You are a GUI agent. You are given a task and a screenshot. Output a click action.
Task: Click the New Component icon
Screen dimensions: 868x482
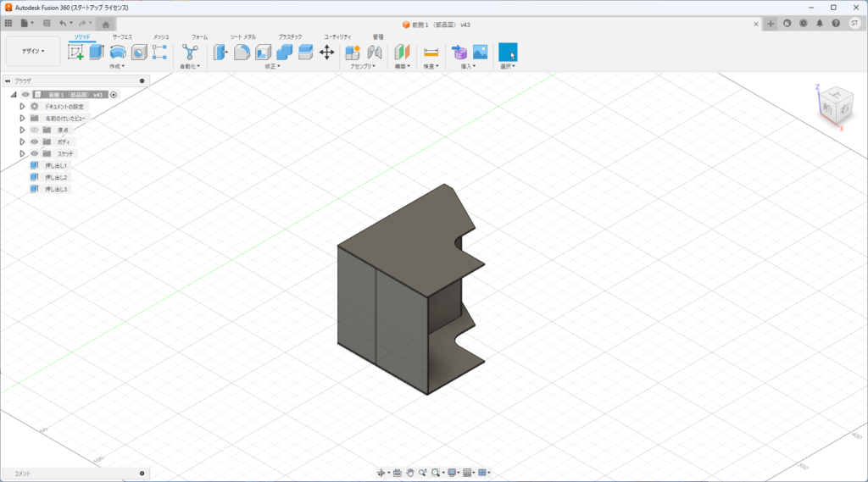click(x=353, y=52)
